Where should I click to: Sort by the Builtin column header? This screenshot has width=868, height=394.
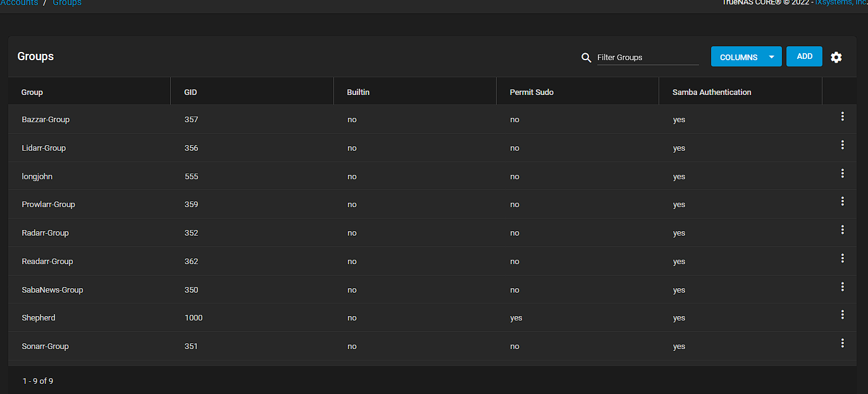coord(358,92)
